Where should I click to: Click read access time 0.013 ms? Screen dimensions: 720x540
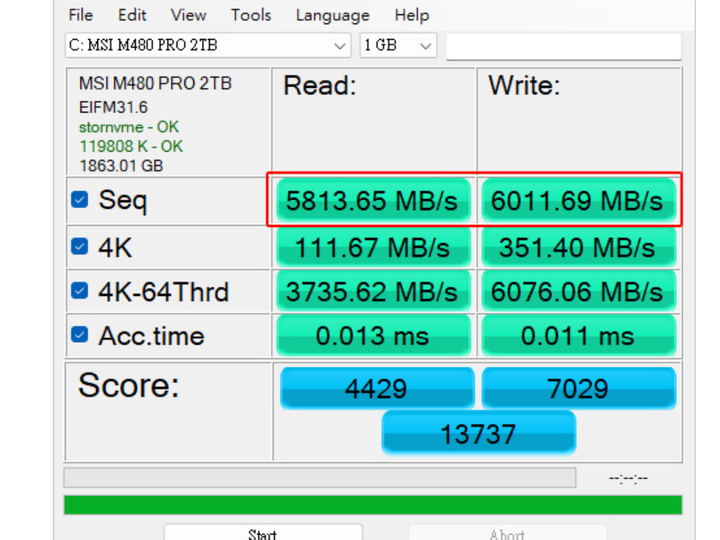373,336
